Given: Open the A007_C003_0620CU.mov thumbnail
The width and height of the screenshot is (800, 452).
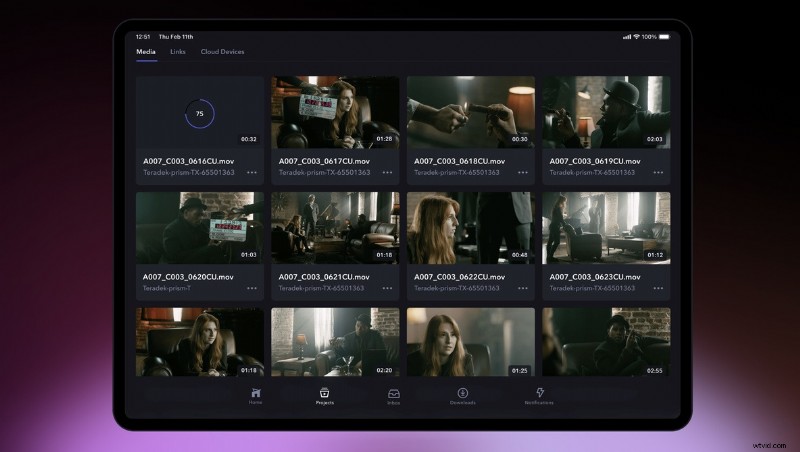Looking at the screenshot, I should (x=200, y=228).
